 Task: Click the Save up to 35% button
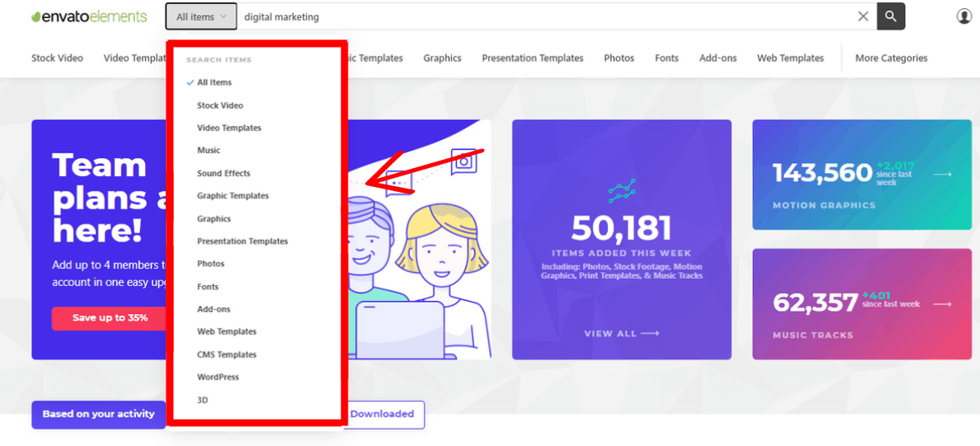[x=109, y=318]
